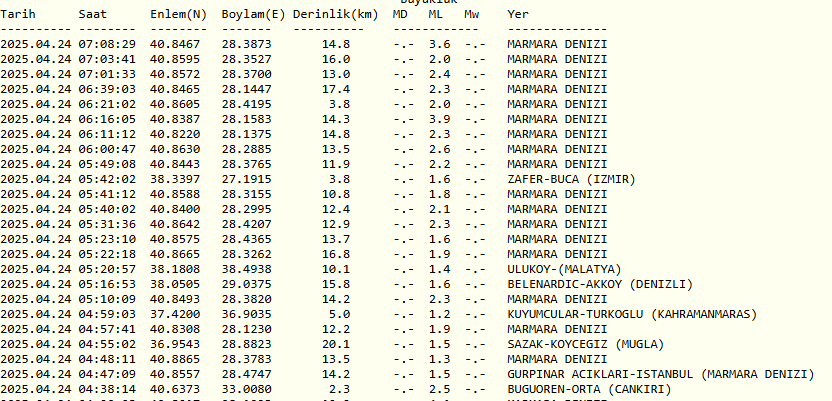Click the ML magnitude column header
This screenshot has height=401, width=832.
pyautogui.click(x=436, y=16)
